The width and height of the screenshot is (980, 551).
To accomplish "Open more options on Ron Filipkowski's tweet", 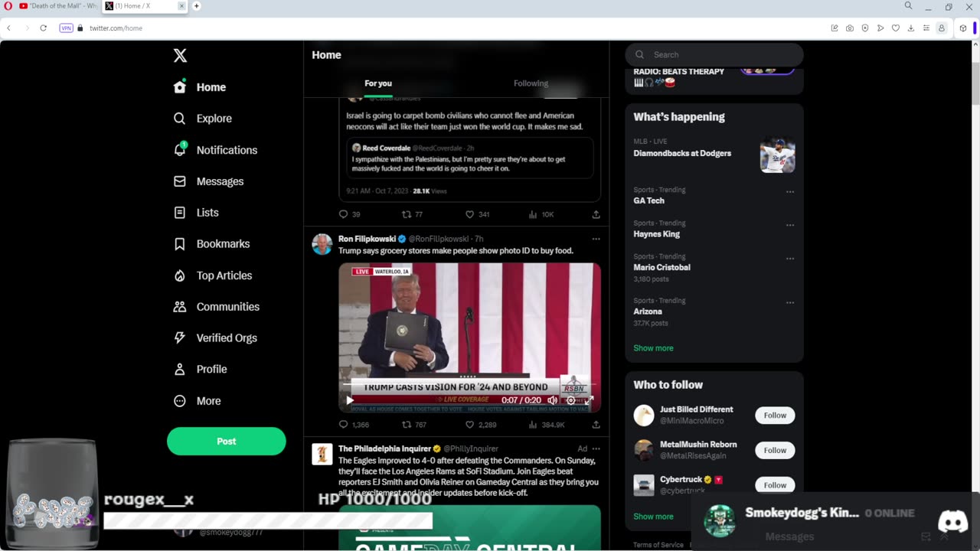I will point(596,239).
